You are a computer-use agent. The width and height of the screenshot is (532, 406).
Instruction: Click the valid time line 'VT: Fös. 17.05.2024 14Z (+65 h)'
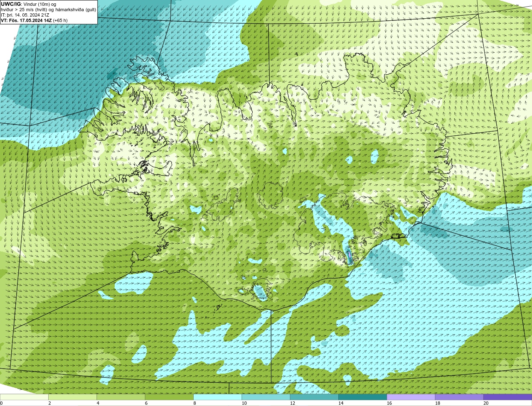click(34, 20)
